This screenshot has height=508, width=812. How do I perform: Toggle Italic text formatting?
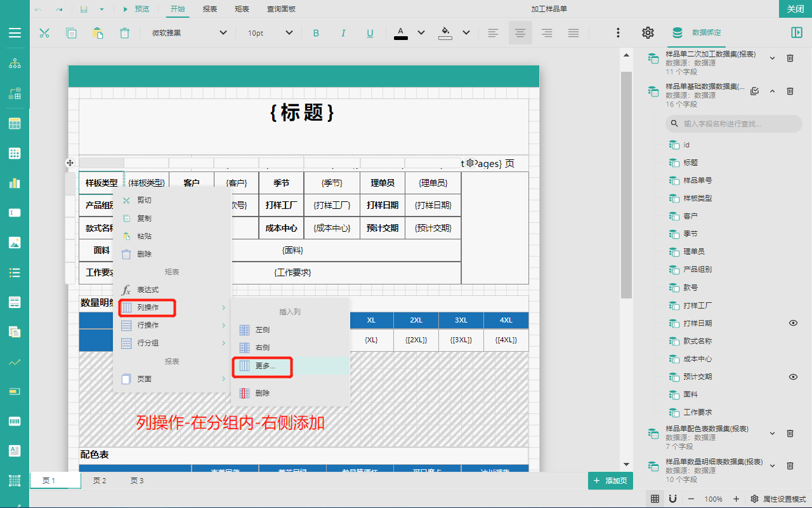(x=343, y=33)
